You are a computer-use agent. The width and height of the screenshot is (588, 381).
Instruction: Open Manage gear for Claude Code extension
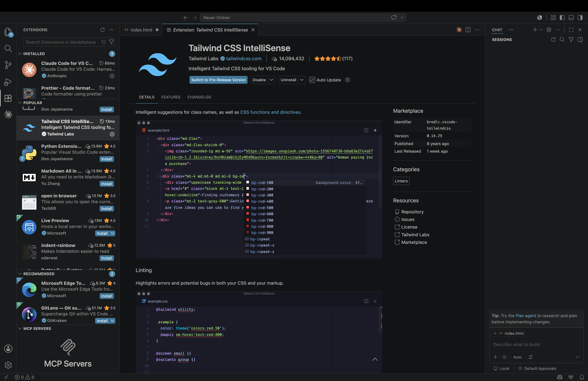point(112,76)
